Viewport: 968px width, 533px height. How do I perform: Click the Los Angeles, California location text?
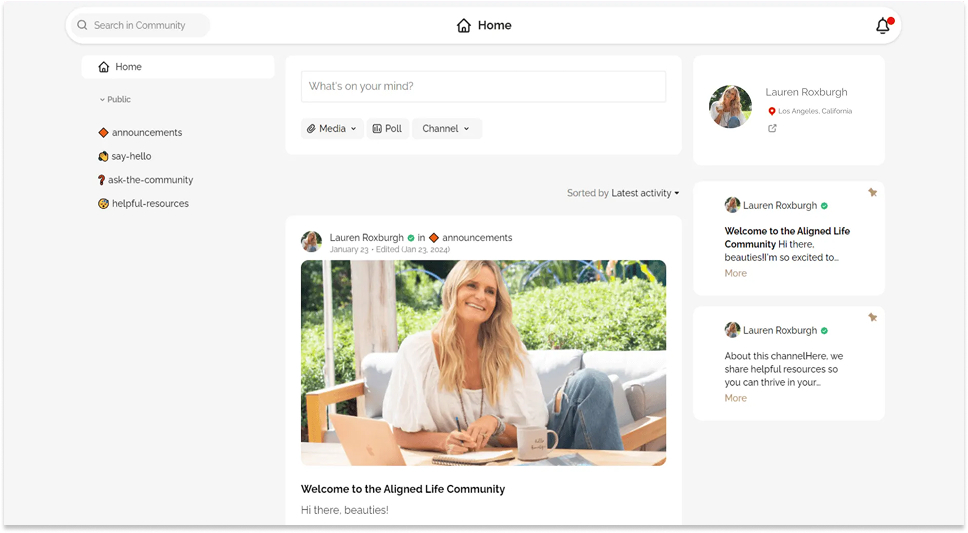pos(815,111)
